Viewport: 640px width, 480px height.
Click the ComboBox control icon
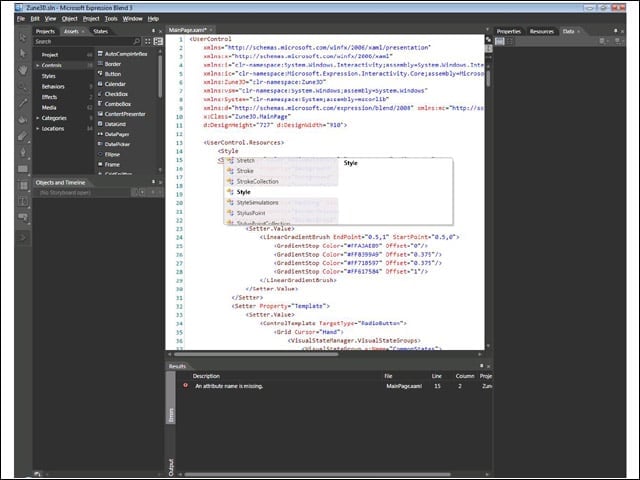click(100, 104)
